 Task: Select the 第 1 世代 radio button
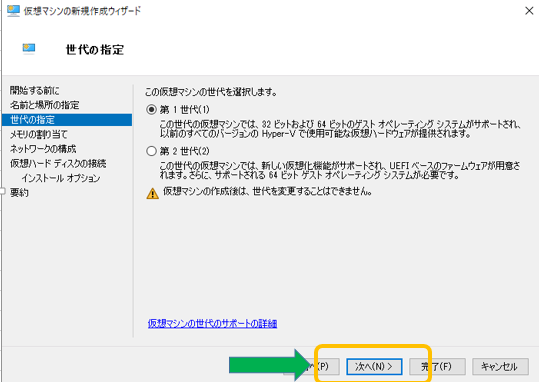click(151, 110)
